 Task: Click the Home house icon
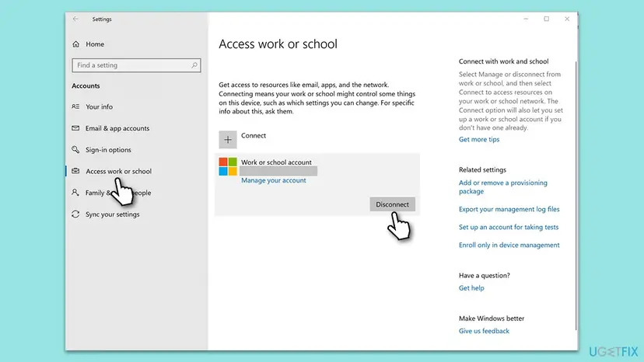[x=76, y=44]
